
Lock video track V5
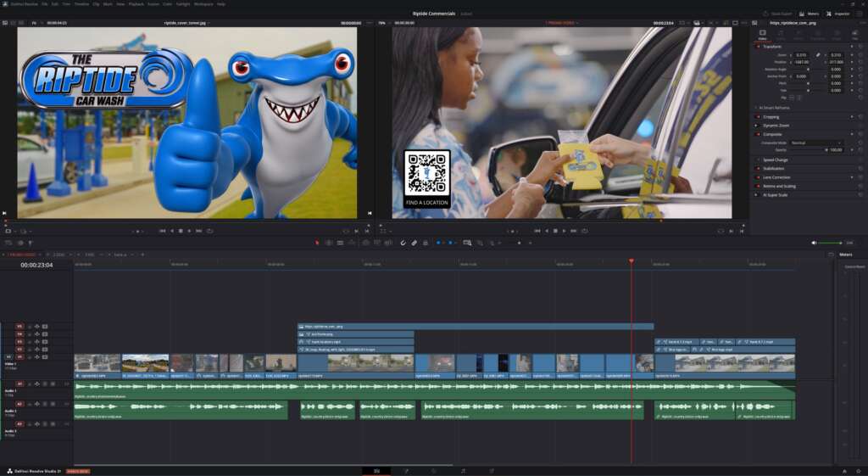[30, 327]
